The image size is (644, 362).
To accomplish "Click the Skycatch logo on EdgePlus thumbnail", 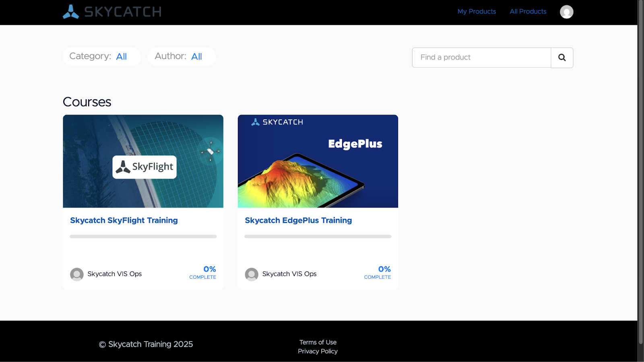I will click(x=277, y=122).
